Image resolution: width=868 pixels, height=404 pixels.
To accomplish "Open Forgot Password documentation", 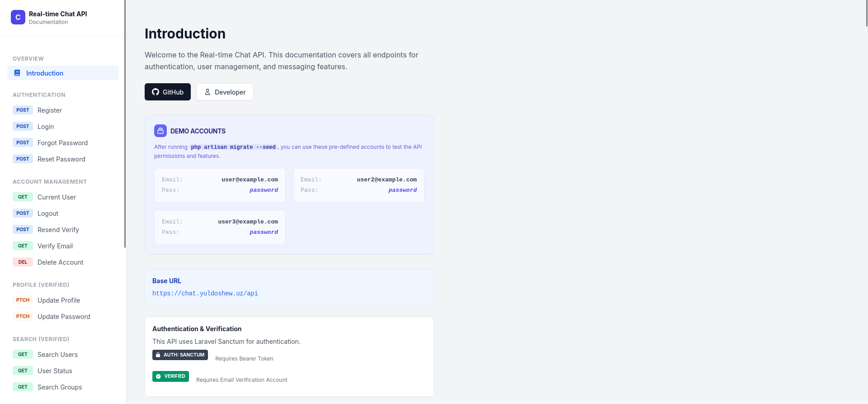I will click(62, 143).
